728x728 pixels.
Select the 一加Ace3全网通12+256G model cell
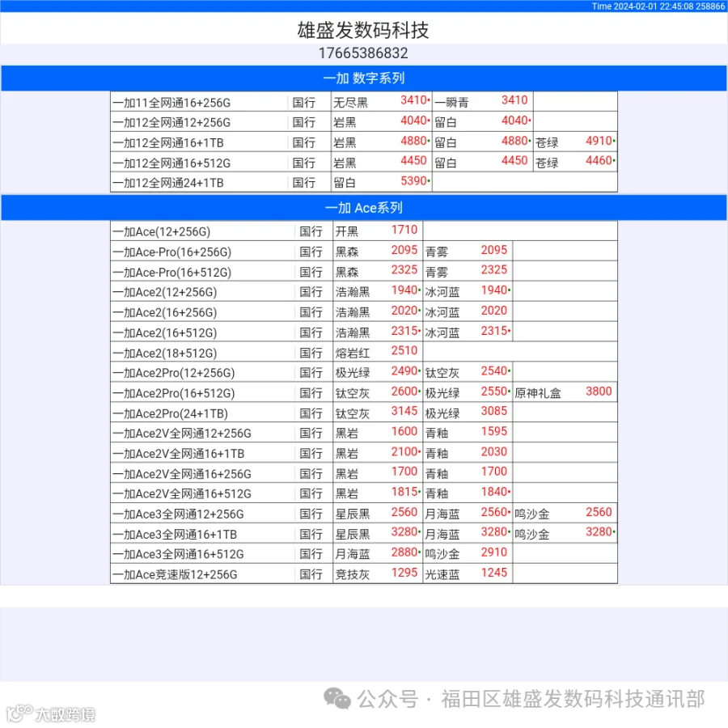[203, 514]
